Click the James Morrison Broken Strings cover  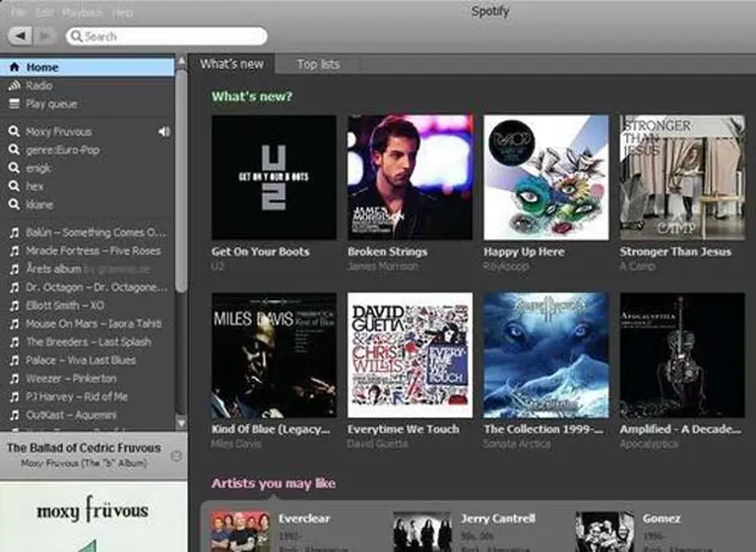click(x=409, y=177)
